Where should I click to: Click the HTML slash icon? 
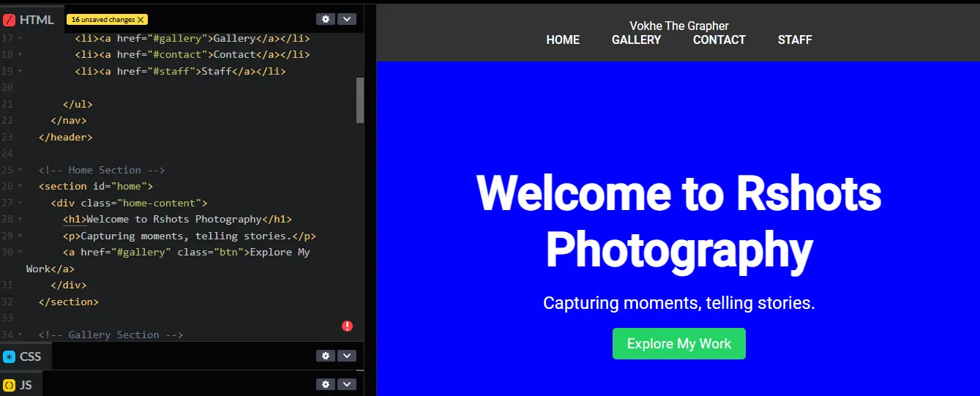pos(10,20)
